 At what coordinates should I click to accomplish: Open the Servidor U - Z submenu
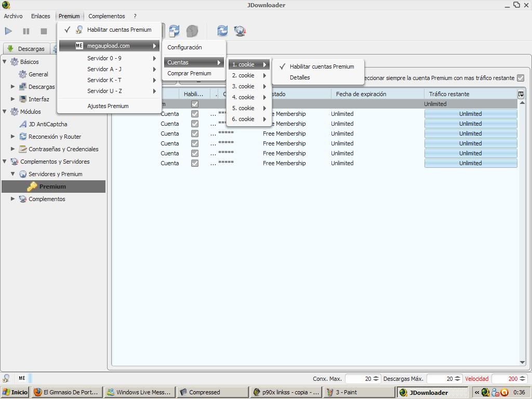[x=109, y=90]
